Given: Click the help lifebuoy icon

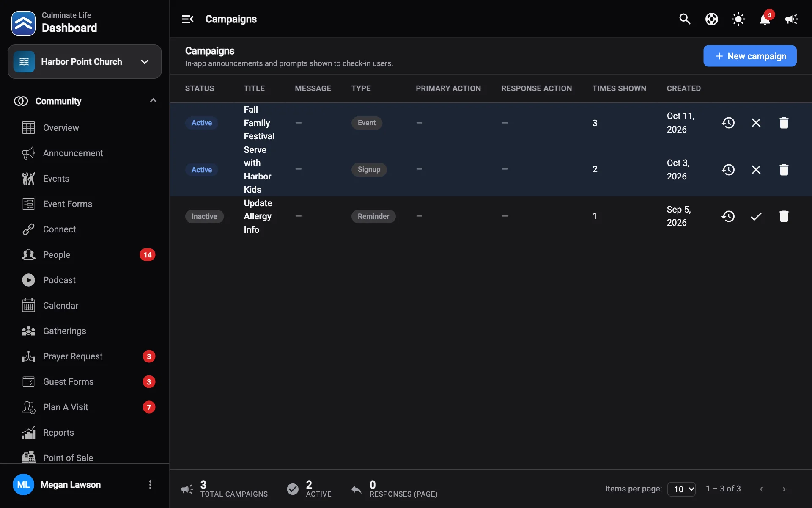Looking at the screenshot, I should pos(712,19).
